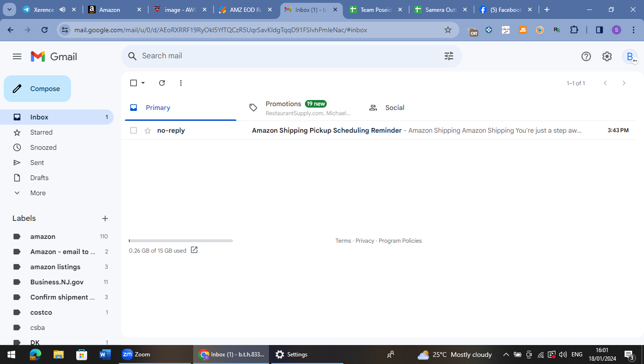Open tab search dropdown arrow
Viewport: 644px width, 364px height.
click(x=9, y=9)
